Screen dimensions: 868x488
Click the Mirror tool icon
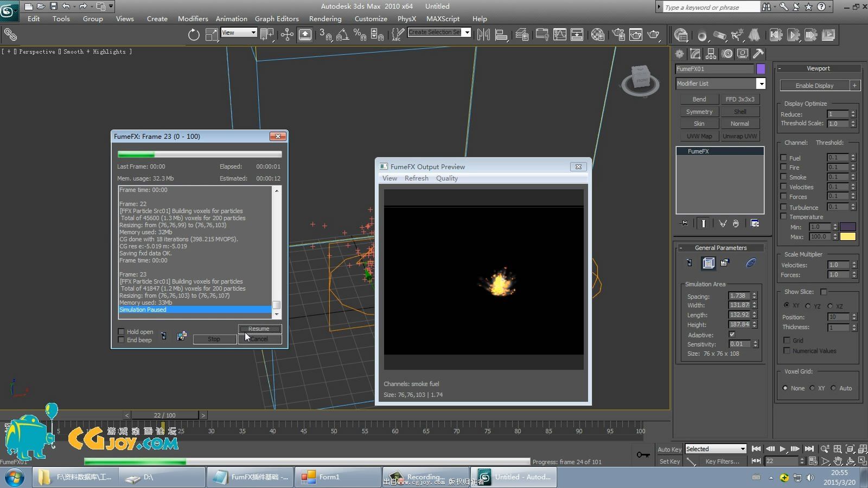click(x=483, y=35)
